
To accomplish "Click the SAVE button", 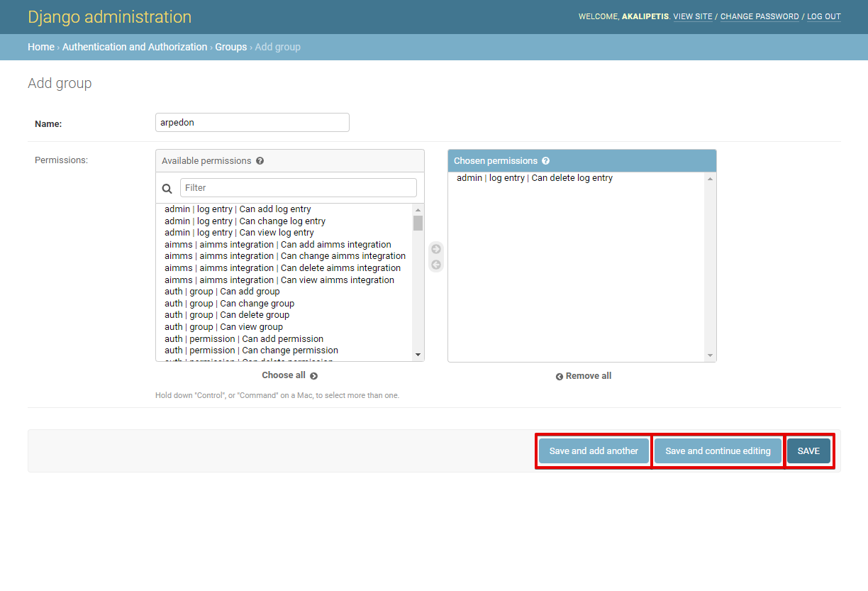I will (x=808, y=451).
